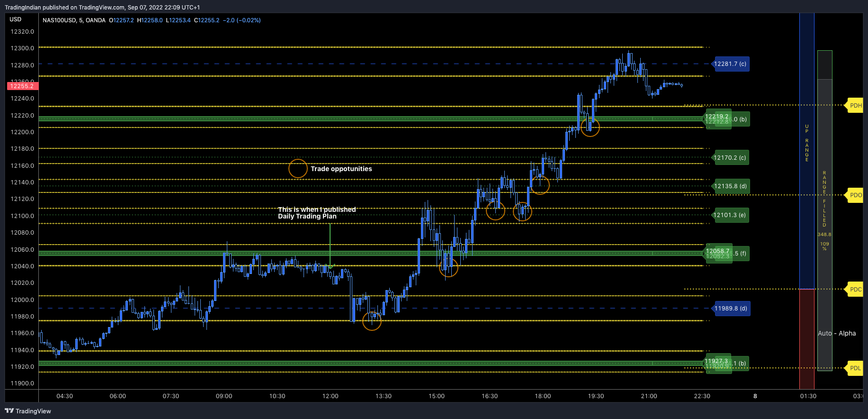868x419 pixels.
Task: Click the 22:30 time axis label
Action: [x=702, y=396]
